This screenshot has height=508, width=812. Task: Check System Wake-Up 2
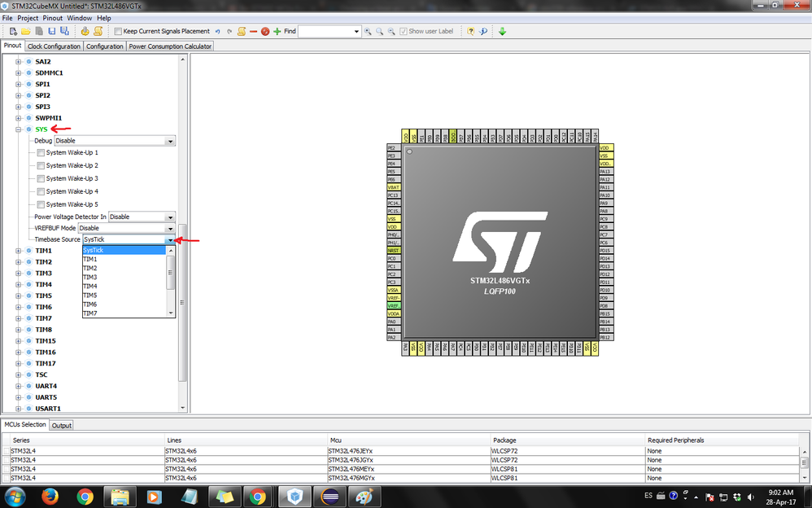coord(41,165)
